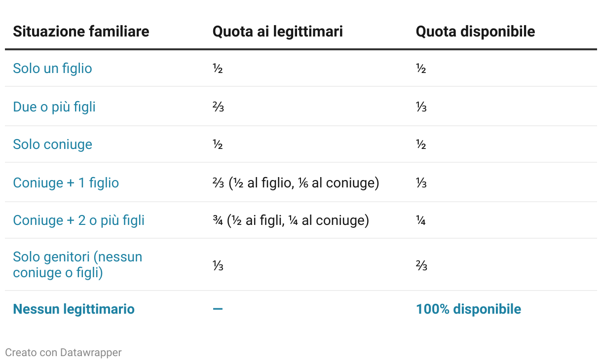Select the 'Solo un figlio' row label
The width and height of the screenshot is (602, 364).
52,68
